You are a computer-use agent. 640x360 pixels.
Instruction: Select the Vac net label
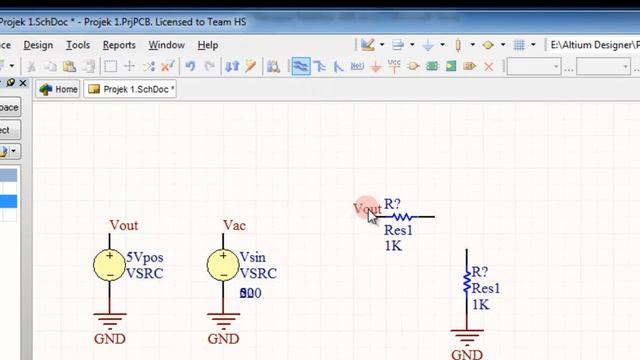234,225
